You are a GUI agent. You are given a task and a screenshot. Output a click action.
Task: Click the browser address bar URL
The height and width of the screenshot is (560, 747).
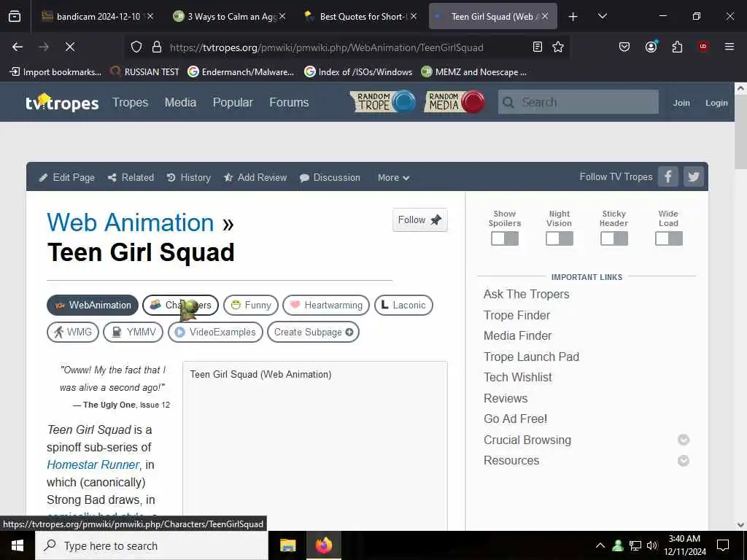tap(326, 47)
